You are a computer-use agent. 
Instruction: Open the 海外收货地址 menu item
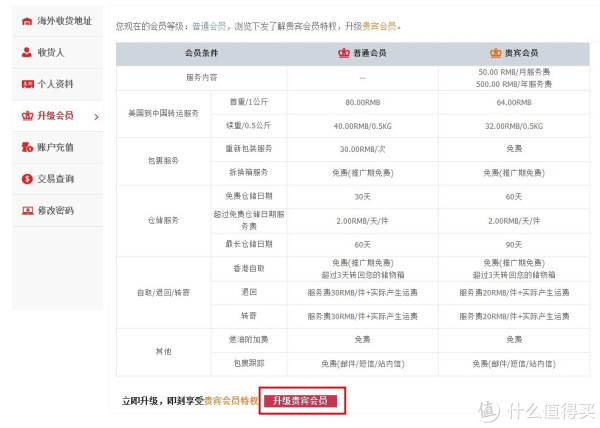coord(57,21)
